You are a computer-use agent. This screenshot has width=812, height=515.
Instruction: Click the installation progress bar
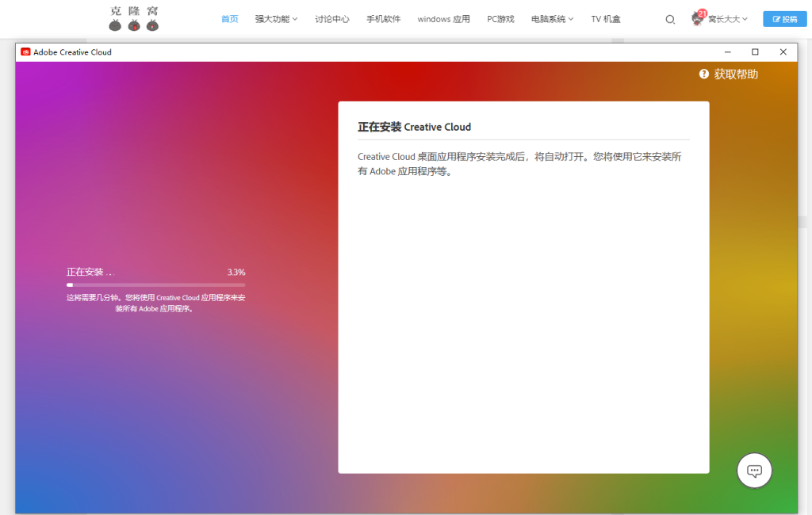point(156,284)
